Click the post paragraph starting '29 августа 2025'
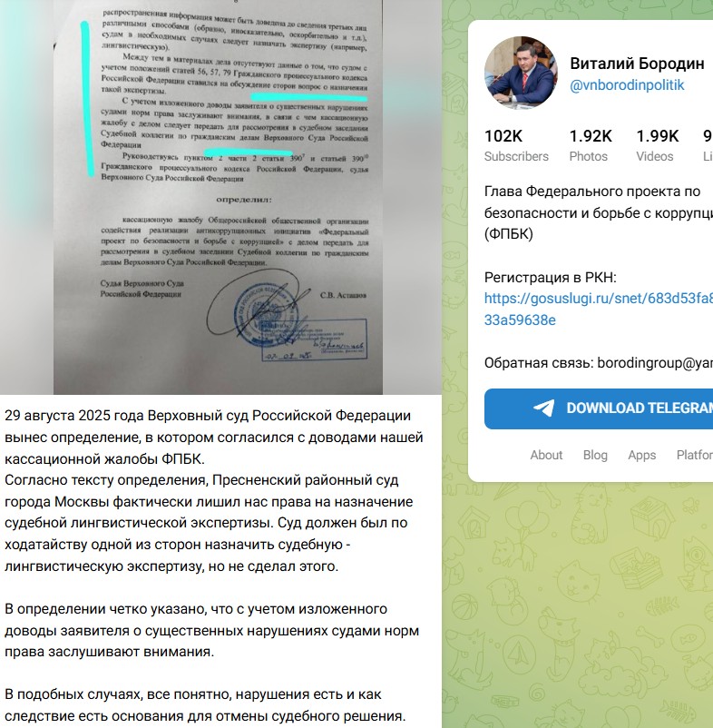This screenshot has height=728, width=713. click(x=214, y=438)
